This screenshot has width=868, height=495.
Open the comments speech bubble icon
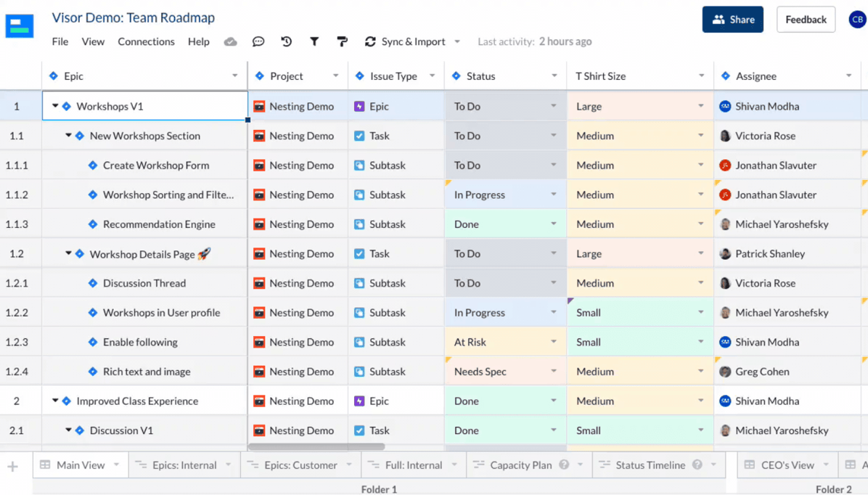258,42
